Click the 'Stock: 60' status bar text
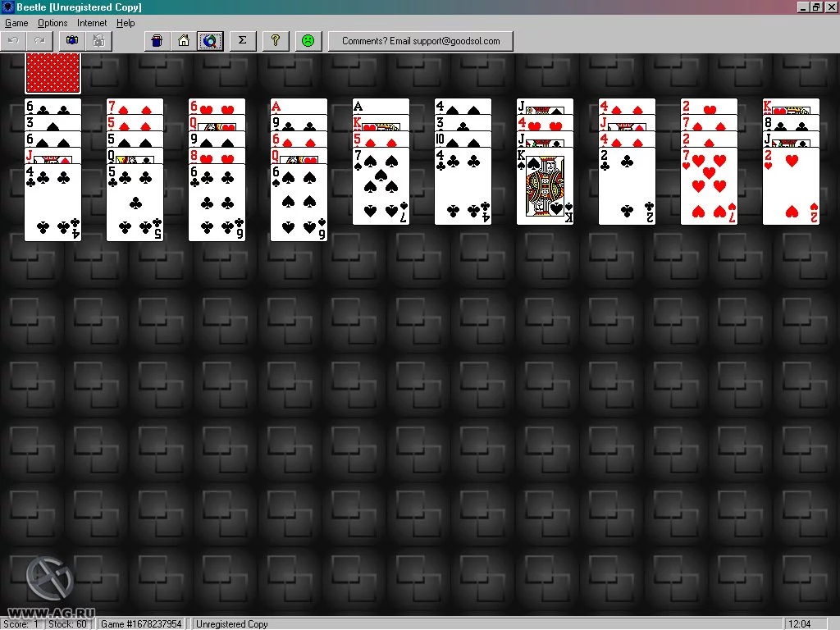The height and width of the screenshot is (630, 840). click(67, 624)
